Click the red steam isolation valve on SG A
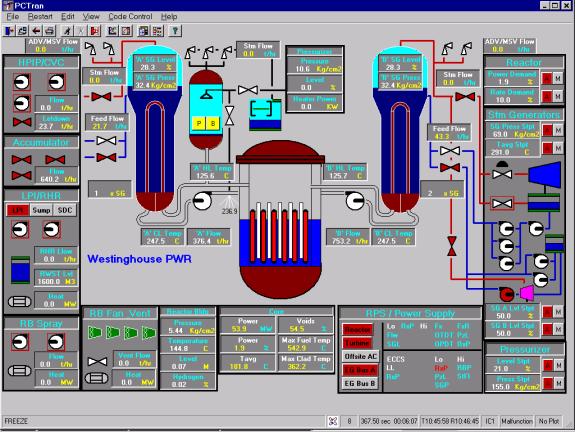Image resolution: width=575 pixels, height=432 pixels. [x=101, y=97]
